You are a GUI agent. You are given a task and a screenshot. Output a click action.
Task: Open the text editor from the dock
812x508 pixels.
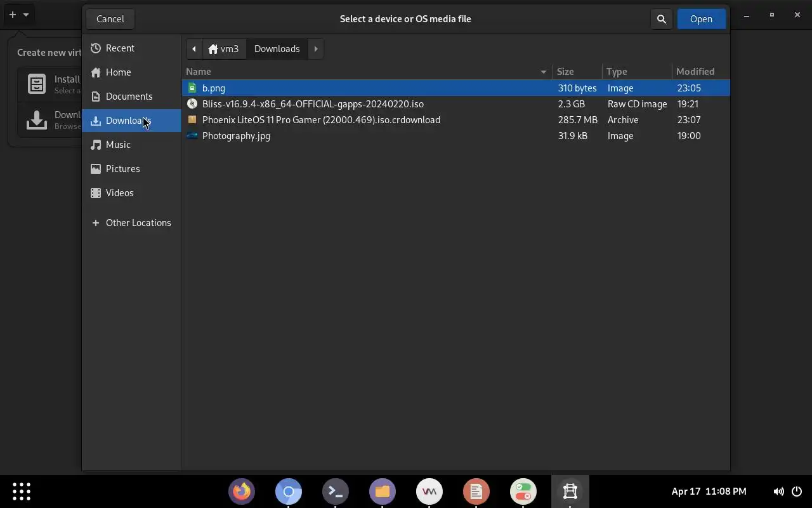point(476,491)
